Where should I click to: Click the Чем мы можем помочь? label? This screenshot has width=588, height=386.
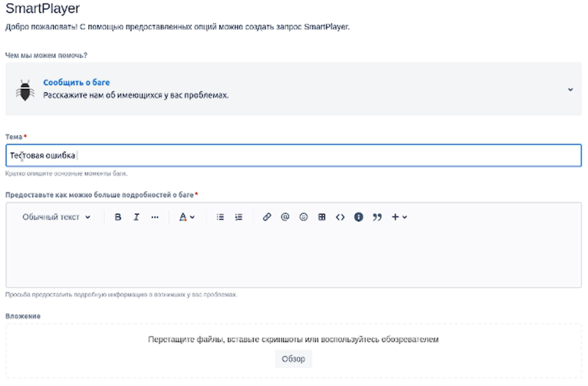pos(46,55)
